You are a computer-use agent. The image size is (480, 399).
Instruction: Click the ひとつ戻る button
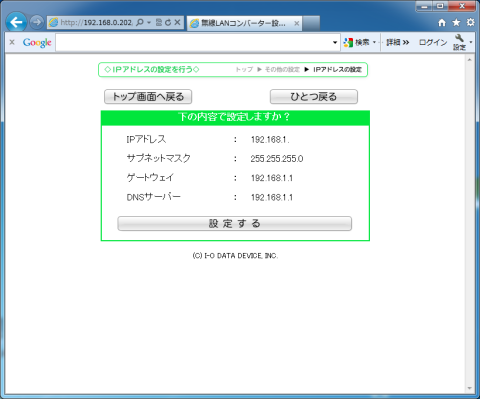tap(314, 97)
